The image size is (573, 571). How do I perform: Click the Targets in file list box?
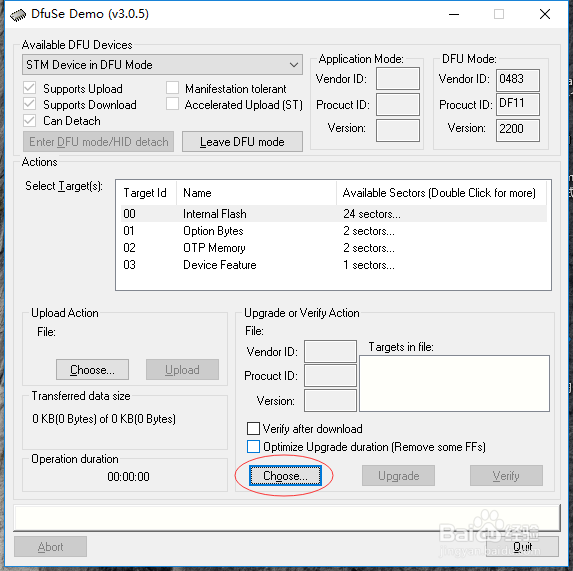point(454,384)
